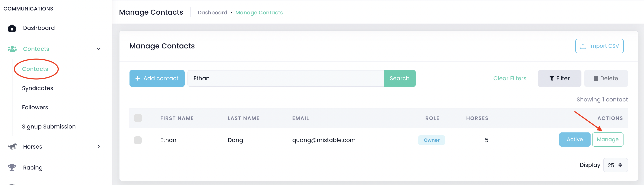Click the upload icon on Import CSV
Image resolution: width=644 pixels, height=185 pixels.
tap(583, 46)
